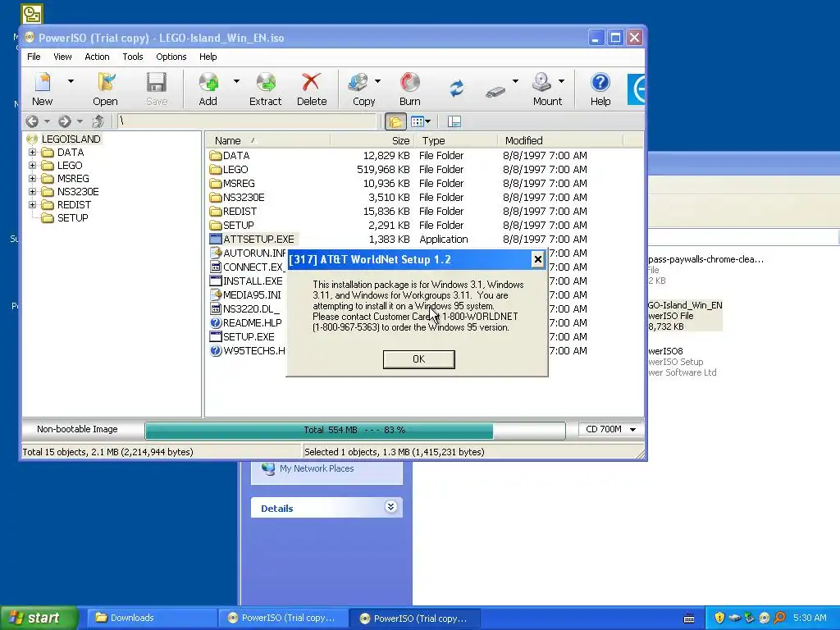Expand the NS3230E folder tree node

tap(32, 192)
